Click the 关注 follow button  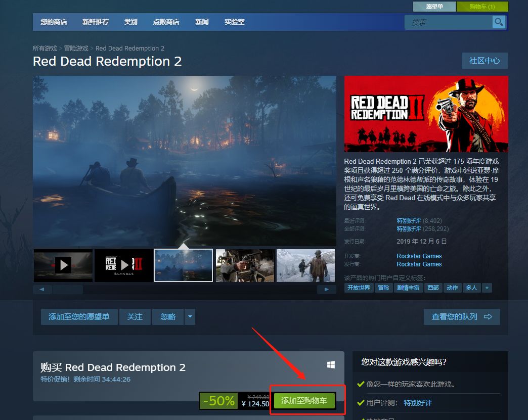pyautogui.click(x=135, y=317)
